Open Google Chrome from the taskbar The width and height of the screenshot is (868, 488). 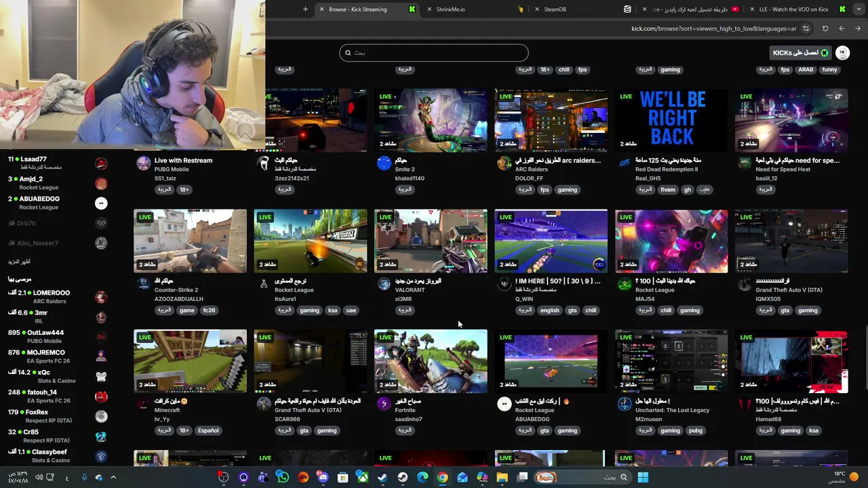pyautogui.click(x=442, y=477)
